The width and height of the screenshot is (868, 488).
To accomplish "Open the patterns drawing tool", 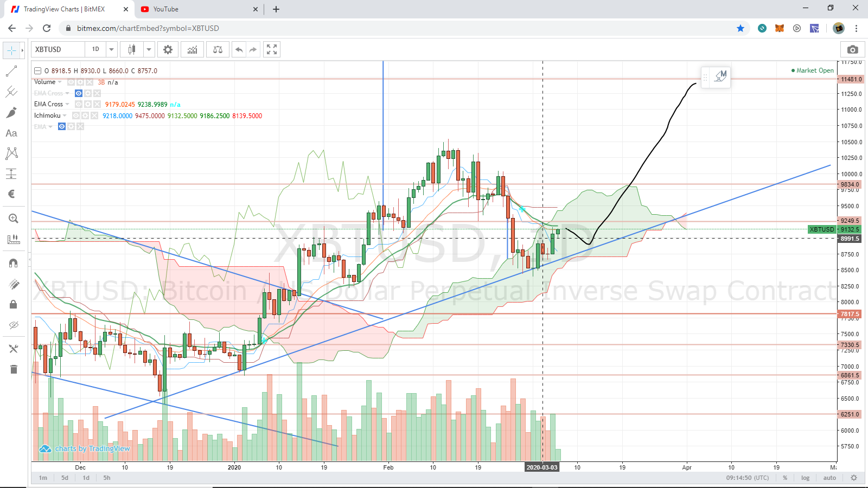I will pyautogui.click(x=11, y=153).
